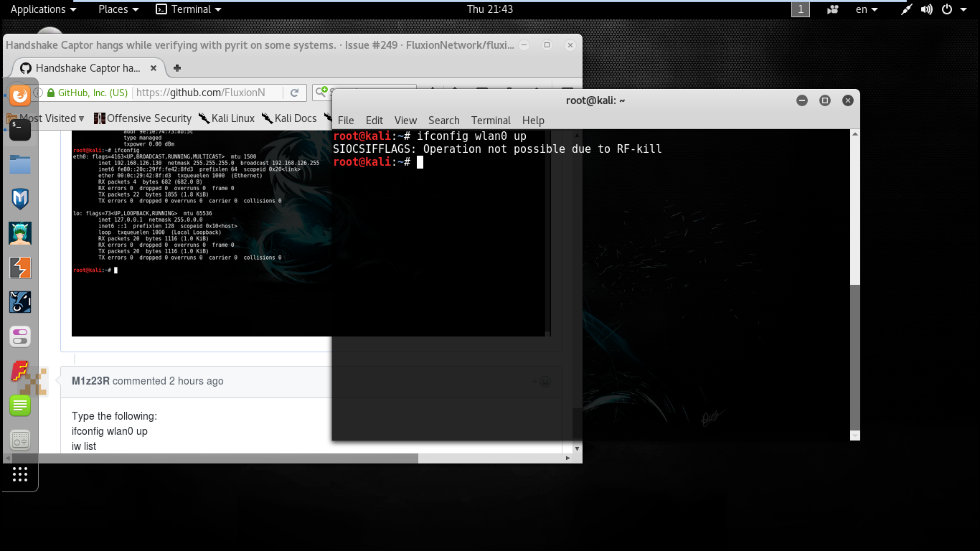Image resolution: width=980 pixels, height=551 pixels.
Task: Open a new tab with plus button
Action: [x=177, y=68]
